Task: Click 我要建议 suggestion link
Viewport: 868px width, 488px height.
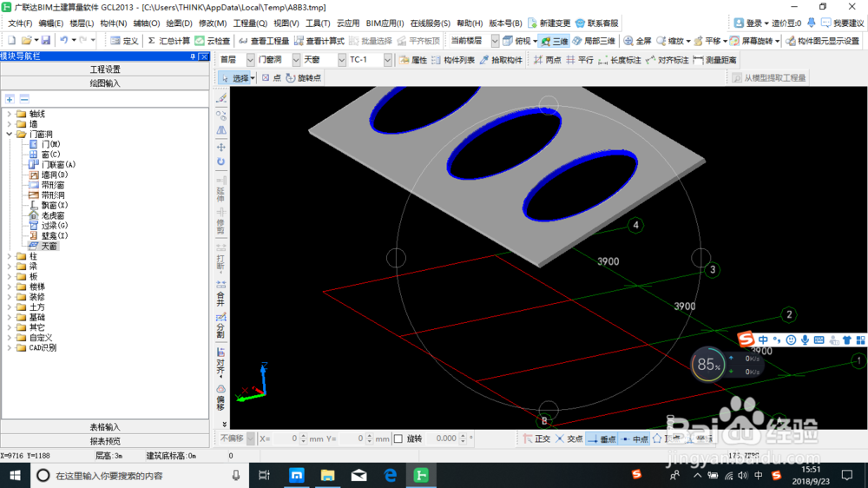Action: point(843,23)
